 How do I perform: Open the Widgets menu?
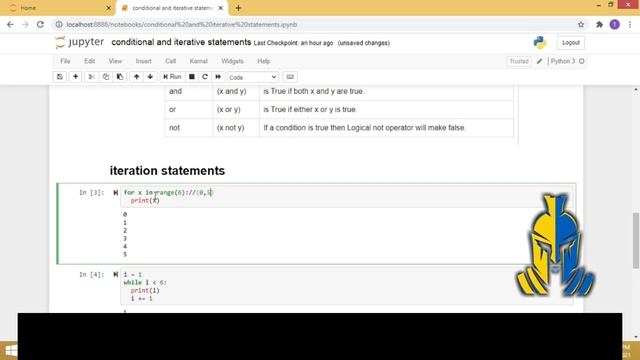pyautogui.click(x=232, y=61)
